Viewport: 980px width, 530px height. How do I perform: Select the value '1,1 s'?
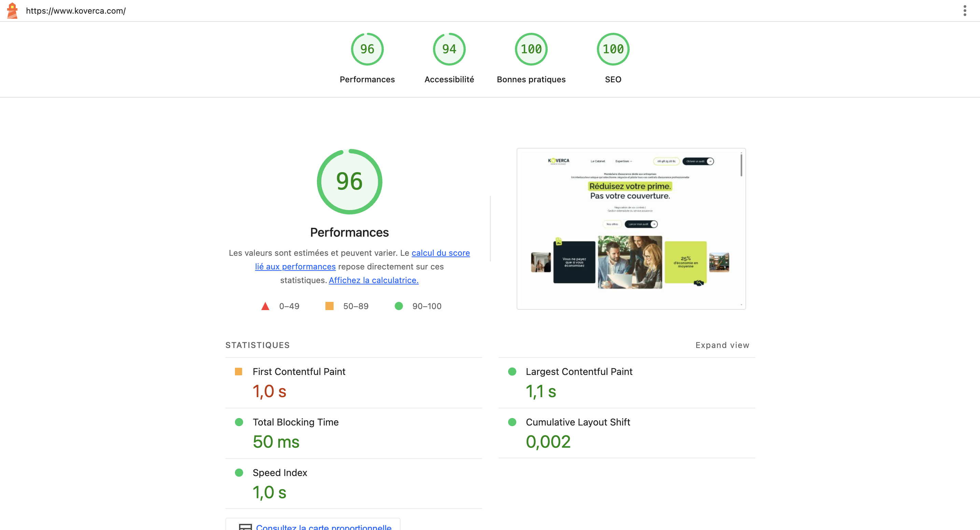541,391
